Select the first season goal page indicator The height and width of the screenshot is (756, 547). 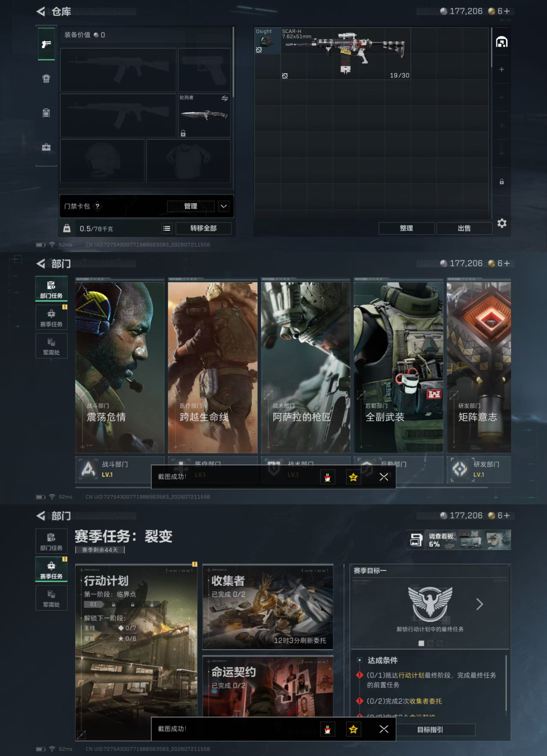421,643
